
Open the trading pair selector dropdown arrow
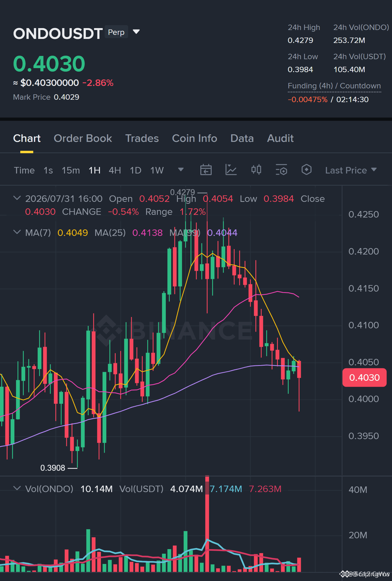point(137,32)
